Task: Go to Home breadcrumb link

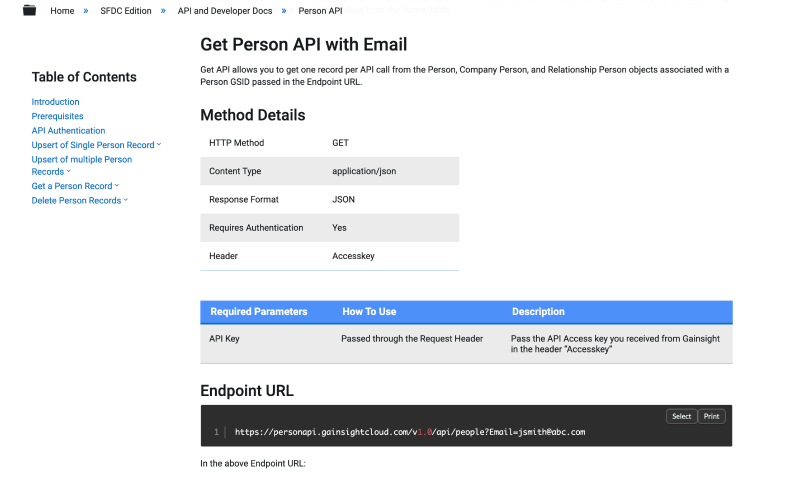Action: (x=62, y=11)
